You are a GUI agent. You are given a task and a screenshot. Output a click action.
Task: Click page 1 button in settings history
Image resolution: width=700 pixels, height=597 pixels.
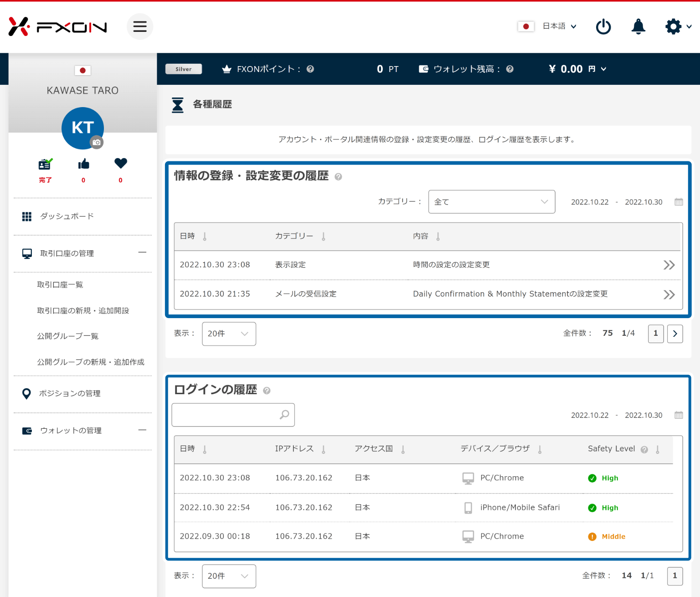[656, 334]
